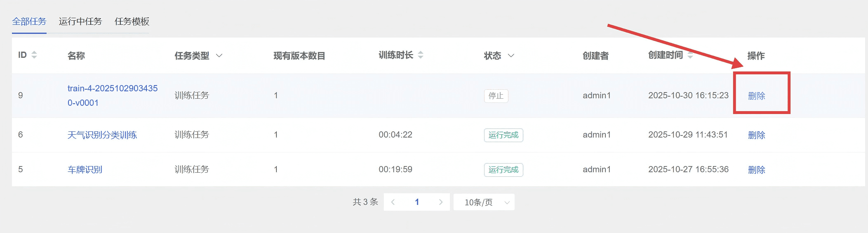
Task: Sort by creation time (创建时间)
Action: click(690, 55)
